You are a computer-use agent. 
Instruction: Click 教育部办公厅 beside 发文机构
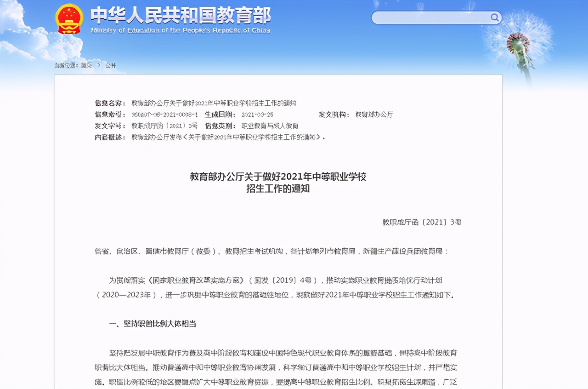click(374, 114)
